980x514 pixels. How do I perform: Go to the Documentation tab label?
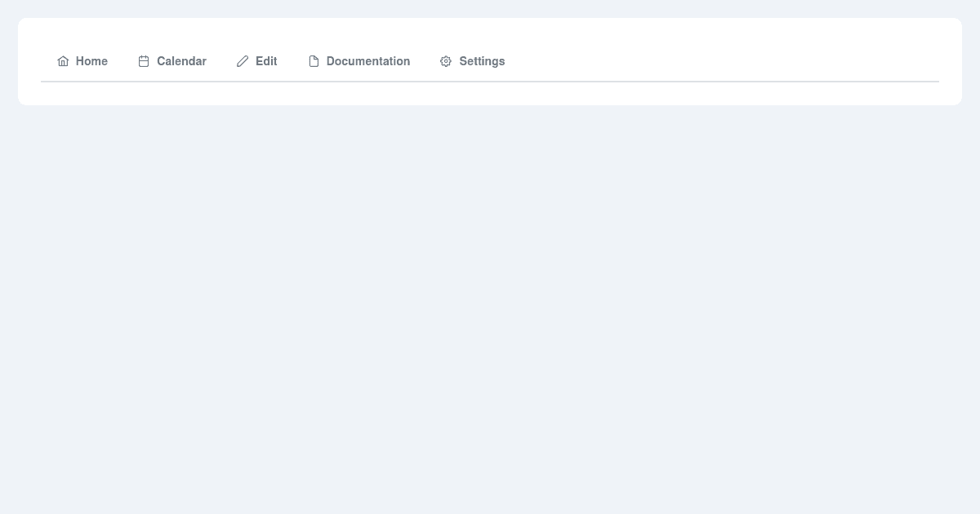[x=368, y=61]
